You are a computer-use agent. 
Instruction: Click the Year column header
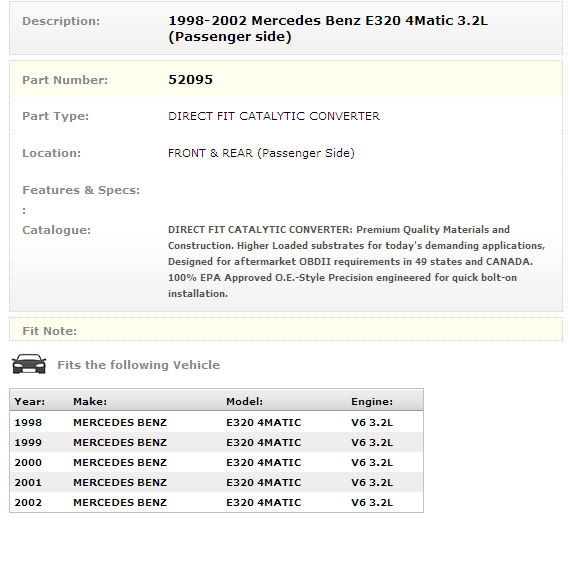(29, 402)
